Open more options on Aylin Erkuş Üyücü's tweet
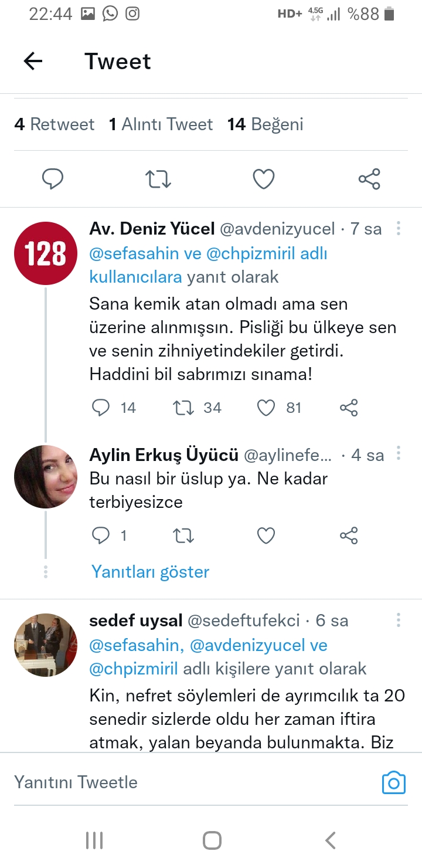The width and height of the screenshot is (422, 868). (x=399, y=453)
